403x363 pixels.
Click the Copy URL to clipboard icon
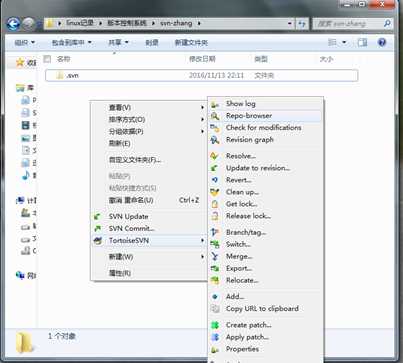coord(215,309)
